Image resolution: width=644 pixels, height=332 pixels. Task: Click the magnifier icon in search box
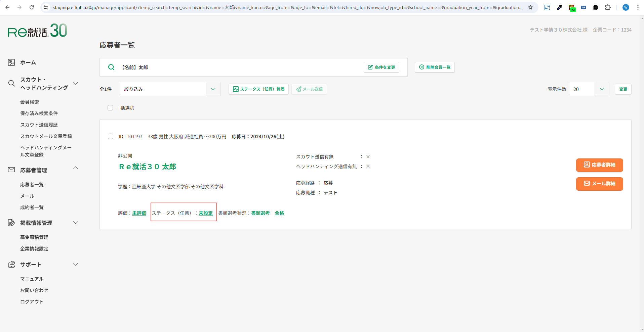coord(111,67)
